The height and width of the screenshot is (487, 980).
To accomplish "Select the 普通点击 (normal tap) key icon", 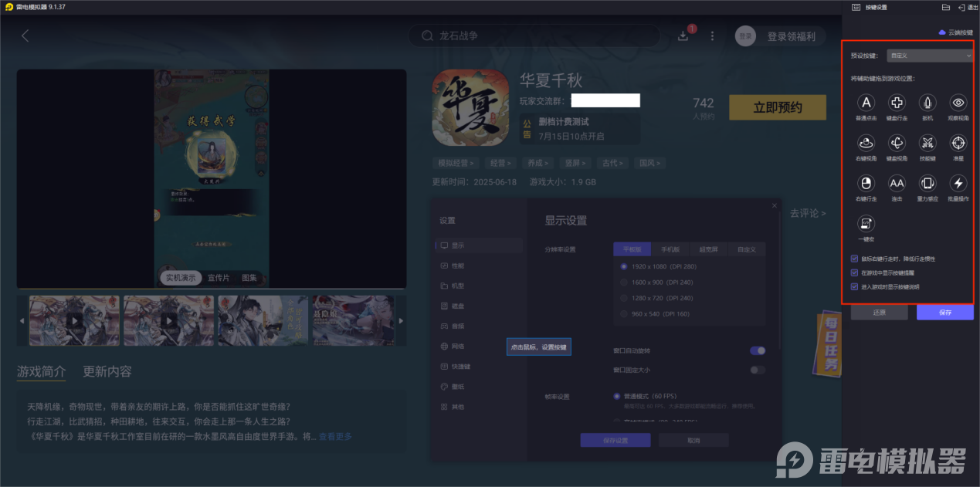I will [x=866, y=103].
